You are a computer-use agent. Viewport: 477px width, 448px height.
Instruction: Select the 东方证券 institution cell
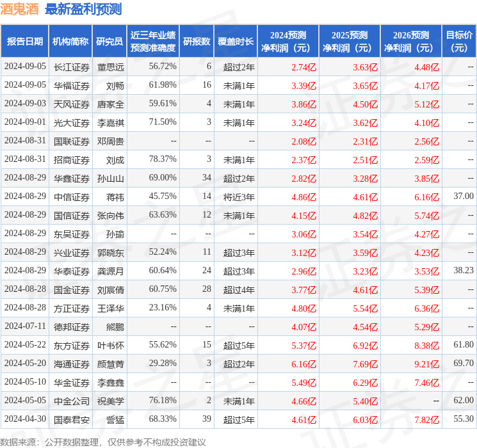[x=72, y=346]
